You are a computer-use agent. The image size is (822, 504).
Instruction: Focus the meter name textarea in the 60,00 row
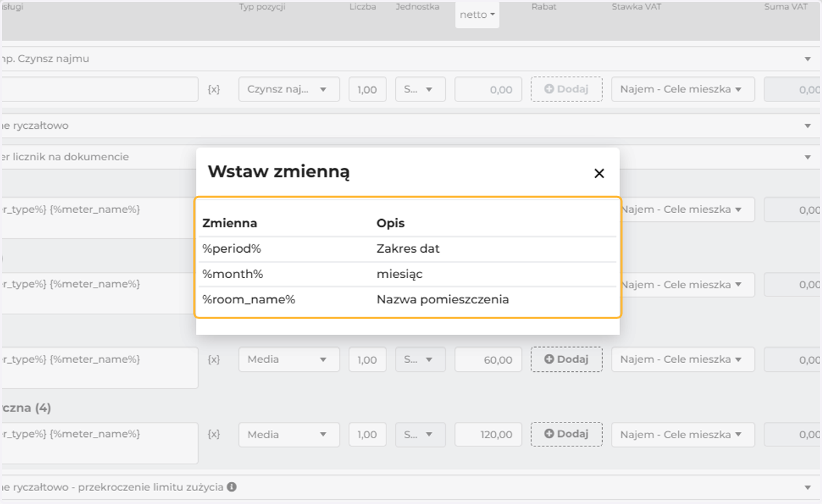[99, 368]
